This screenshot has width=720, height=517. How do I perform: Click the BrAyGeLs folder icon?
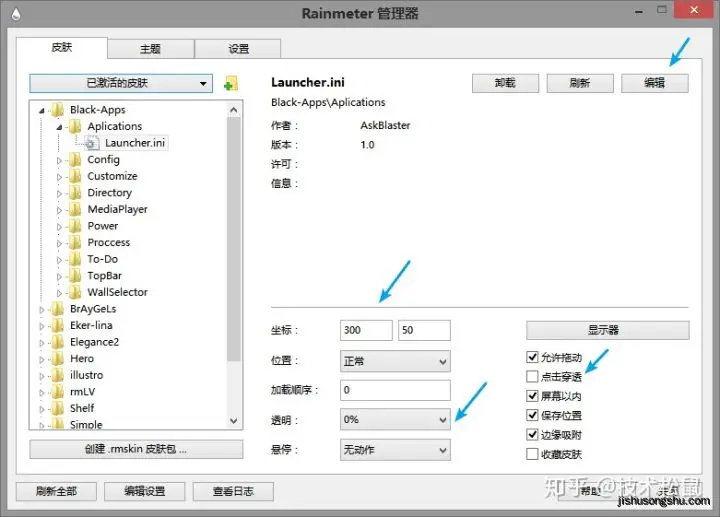coord(58,309)
